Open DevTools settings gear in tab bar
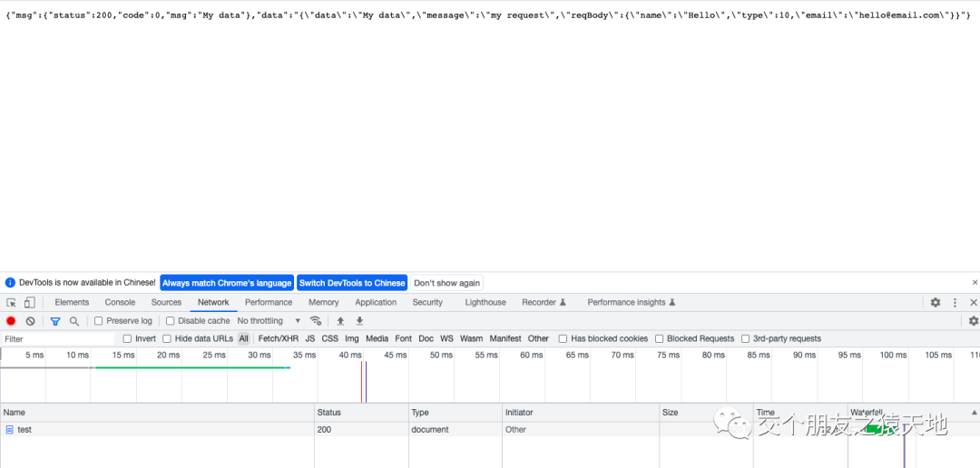Viewport: 980px width, 468px height. click(935, 302)
